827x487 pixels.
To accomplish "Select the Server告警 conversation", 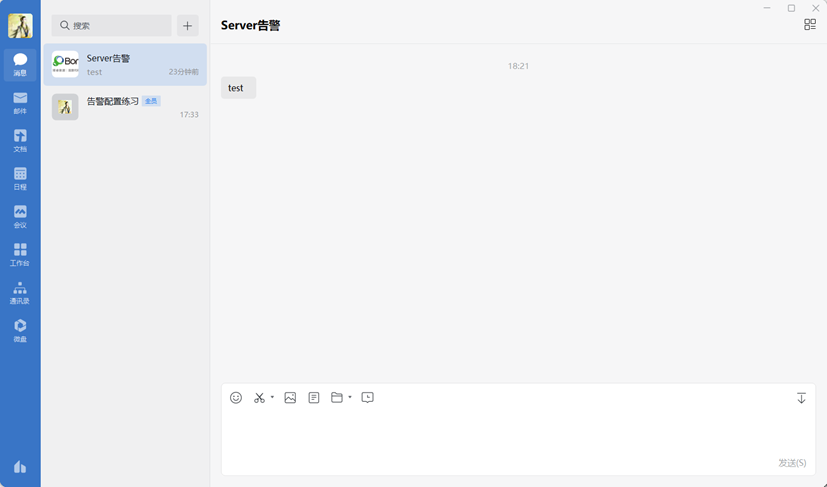I will pos(125,64).
